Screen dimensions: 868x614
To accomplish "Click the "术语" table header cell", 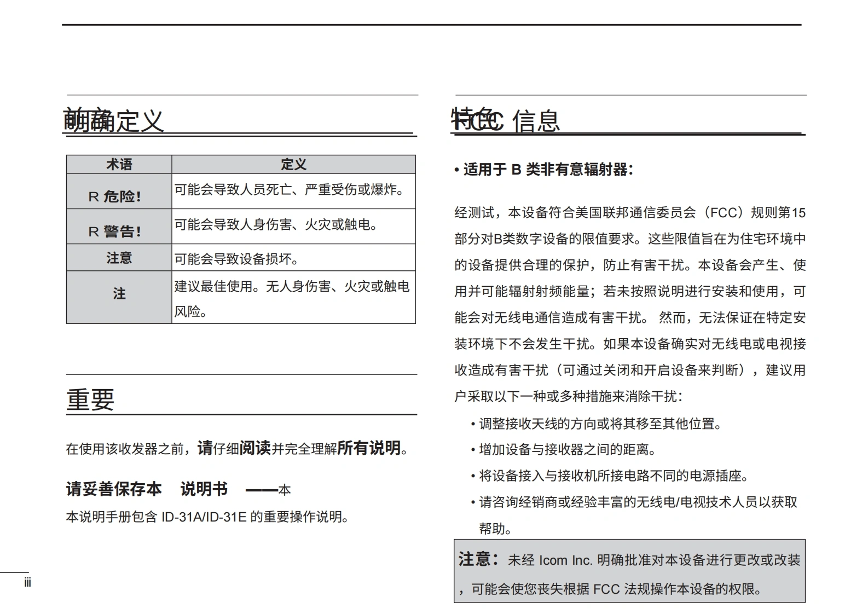I will [119, 165].
